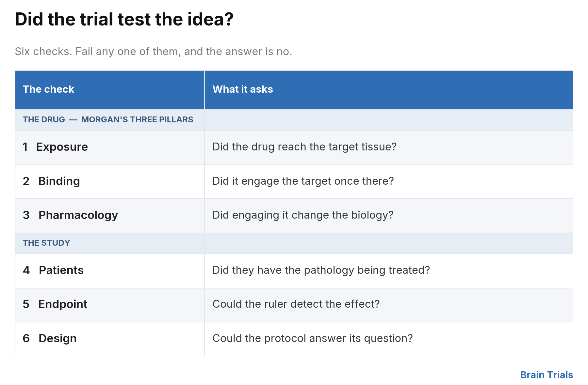Click 'The Study' section header
Image resolution: width=588 pixels, height=385 pixels.
46,243
